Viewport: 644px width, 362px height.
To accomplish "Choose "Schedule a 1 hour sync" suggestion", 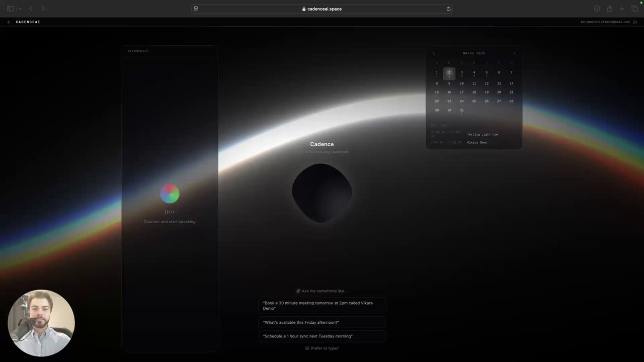I will tap(322, 336).
